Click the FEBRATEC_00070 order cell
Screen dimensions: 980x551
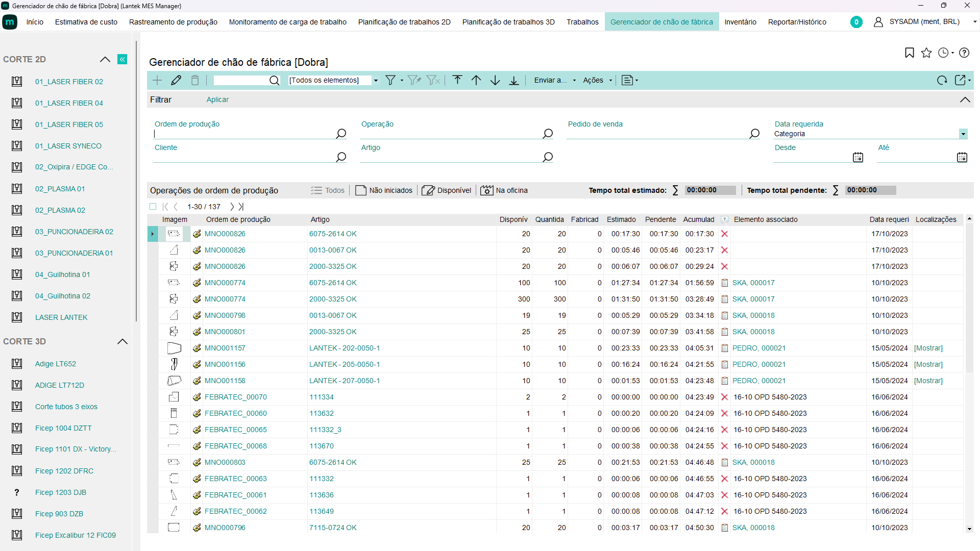tap(236, 397)
